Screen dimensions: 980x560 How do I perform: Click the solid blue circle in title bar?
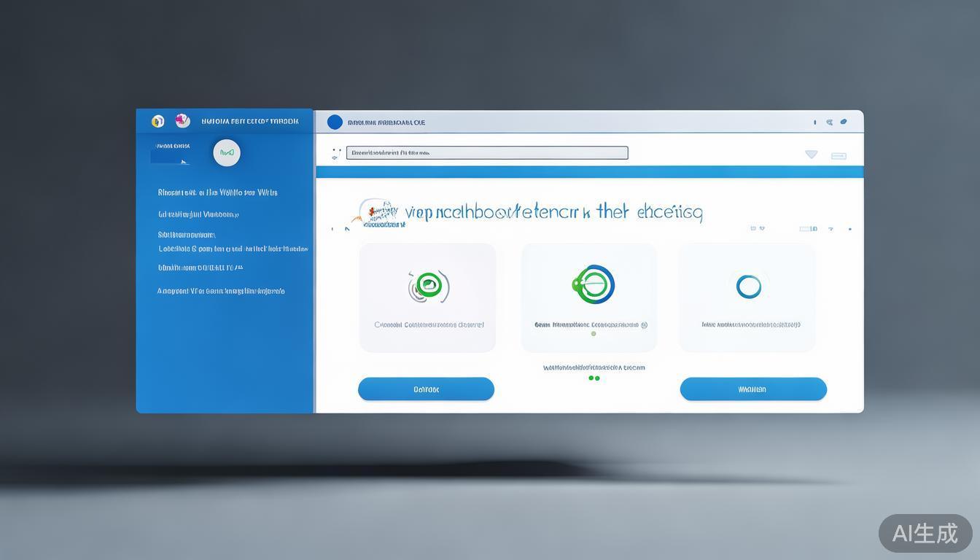click(x=335, y=122)
